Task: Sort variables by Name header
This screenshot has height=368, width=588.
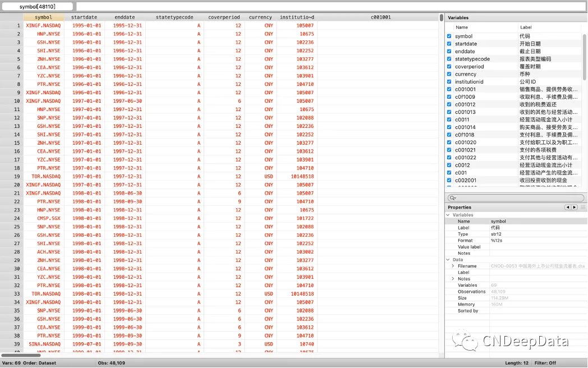Action: coord(462,27)
